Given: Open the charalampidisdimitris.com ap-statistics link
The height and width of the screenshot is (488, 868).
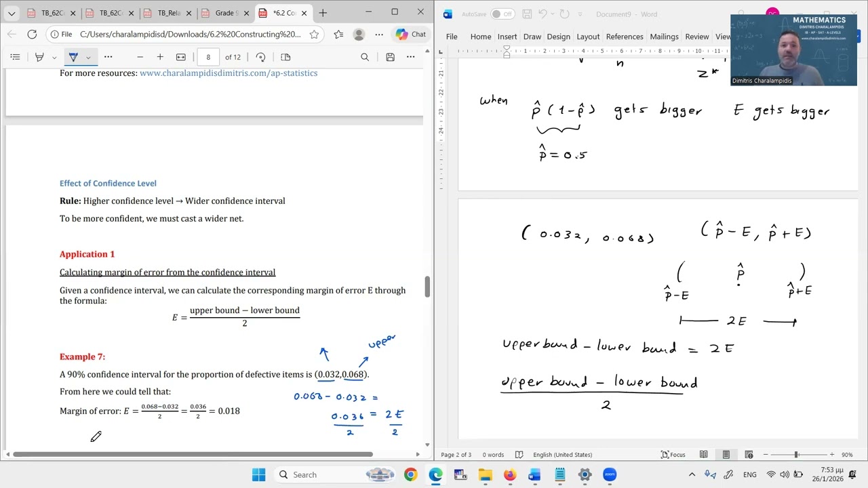Looking at the screenshot, I should [x=229, y=73].
